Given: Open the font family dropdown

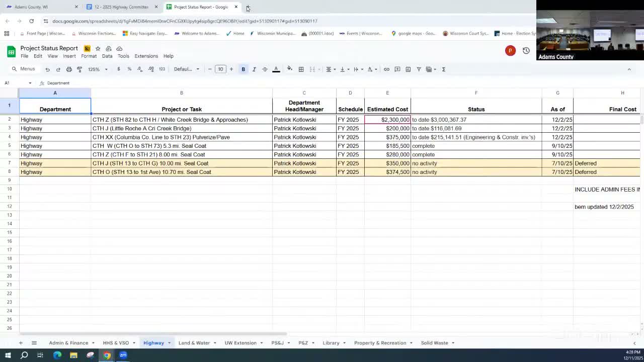Looking at the screenshot, I should 187,69.
